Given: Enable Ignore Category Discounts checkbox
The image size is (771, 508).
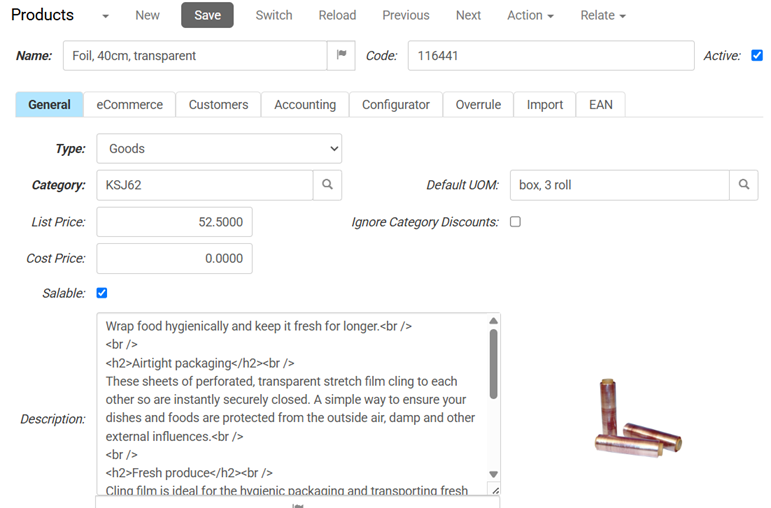Looking at the screenshot, I should [x=515, y=222].
